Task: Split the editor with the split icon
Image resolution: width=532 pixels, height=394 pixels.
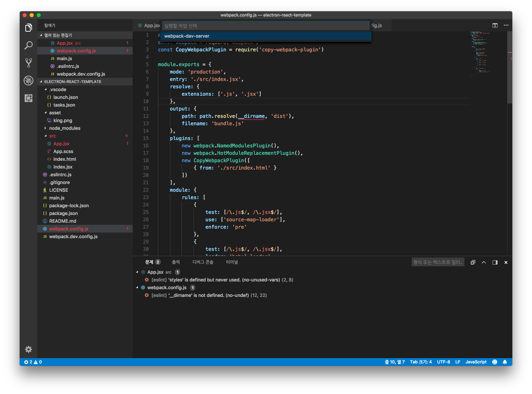Action: 495,25
